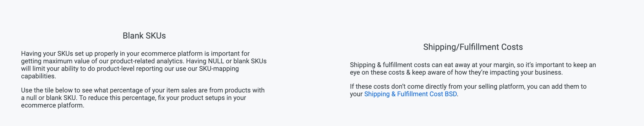Open the Shipping & Fulfillment Cost BSD link
The width and height of the screenshot is (644, 126).
tap(410, 94)
